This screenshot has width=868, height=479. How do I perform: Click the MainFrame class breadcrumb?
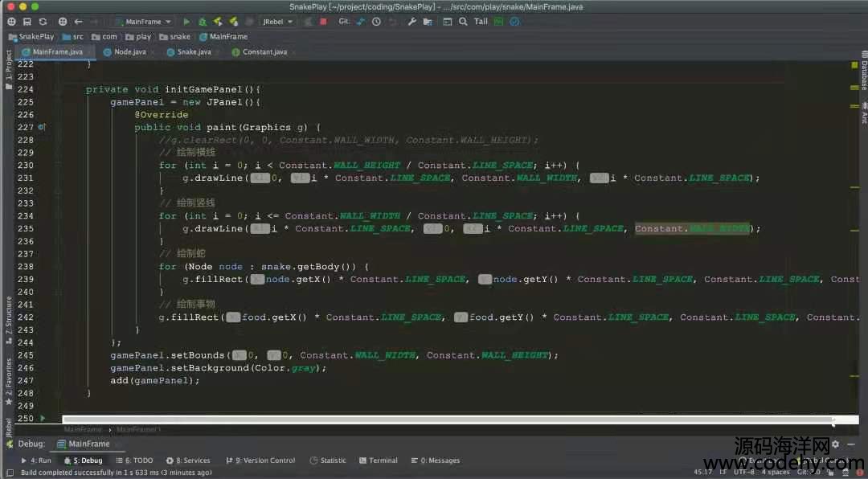(x=223, y=36)
